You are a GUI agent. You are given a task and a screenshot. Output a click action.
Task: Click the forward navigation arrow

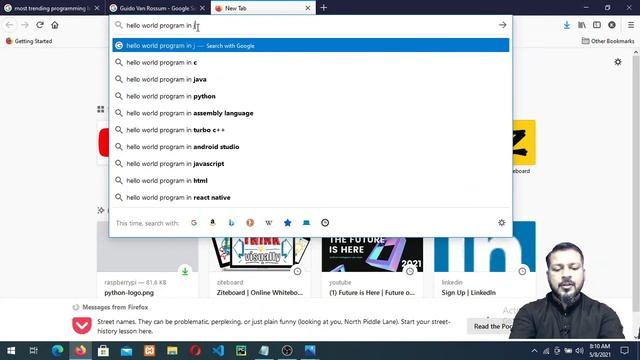coord(25,25)
